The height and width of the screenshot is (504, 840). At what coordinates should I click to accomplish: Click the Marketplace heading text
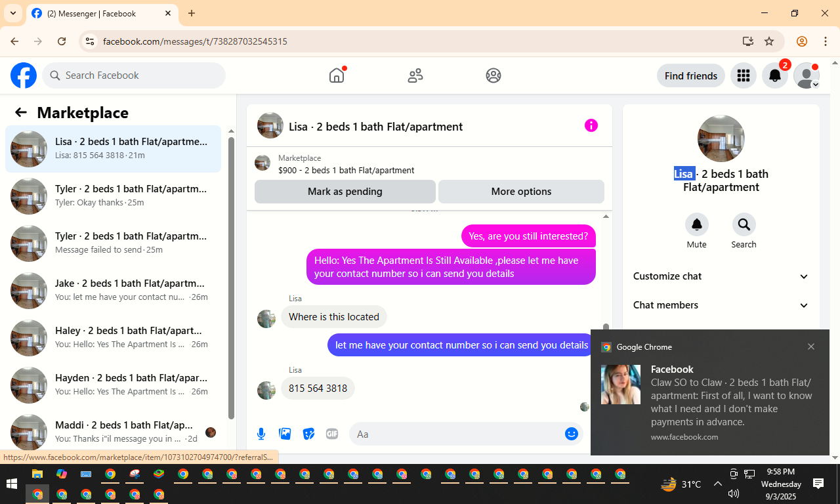pos(83,113)
